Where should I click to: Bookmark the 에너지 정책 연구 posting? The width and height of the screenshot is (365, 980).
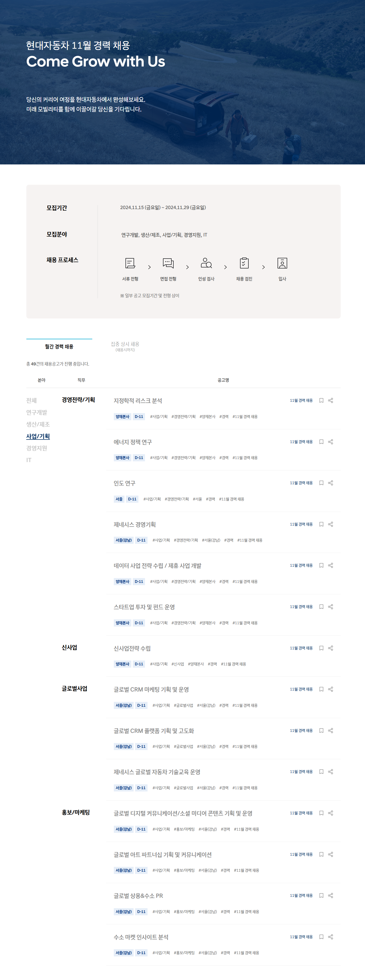pyautogui.click(x=321, y=442)
